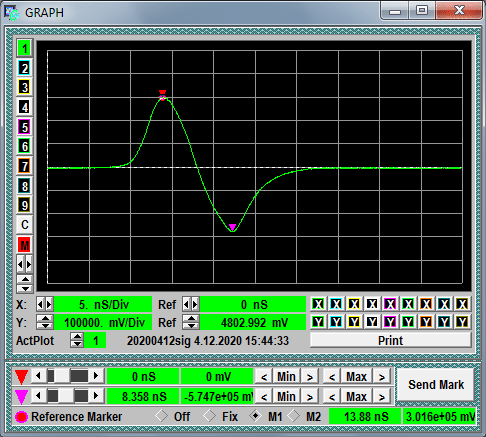Click the magenta triangle marker icon
The height and width of the screenshot is (437, 486).
click(x=21, y=397)
